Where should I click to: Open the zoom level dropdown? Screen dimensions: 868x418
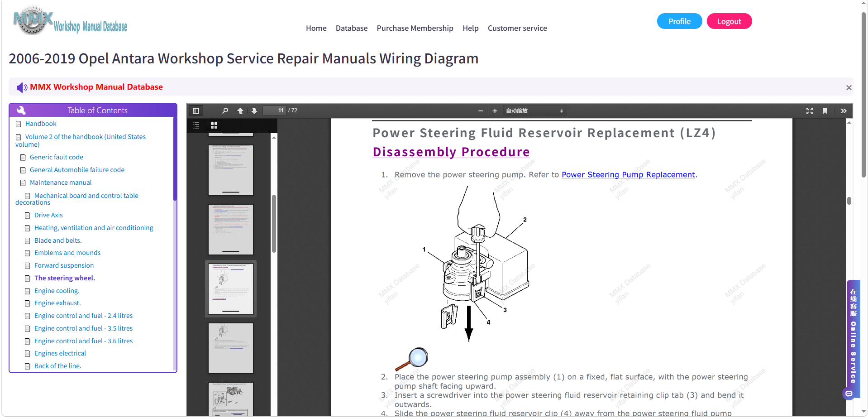[534, 111]
